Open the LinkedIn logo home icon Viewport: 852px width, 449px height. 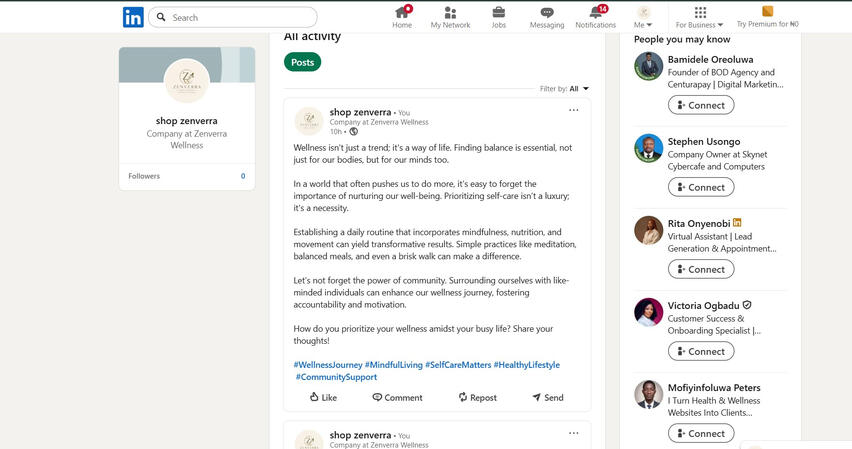tap(133, 17)
